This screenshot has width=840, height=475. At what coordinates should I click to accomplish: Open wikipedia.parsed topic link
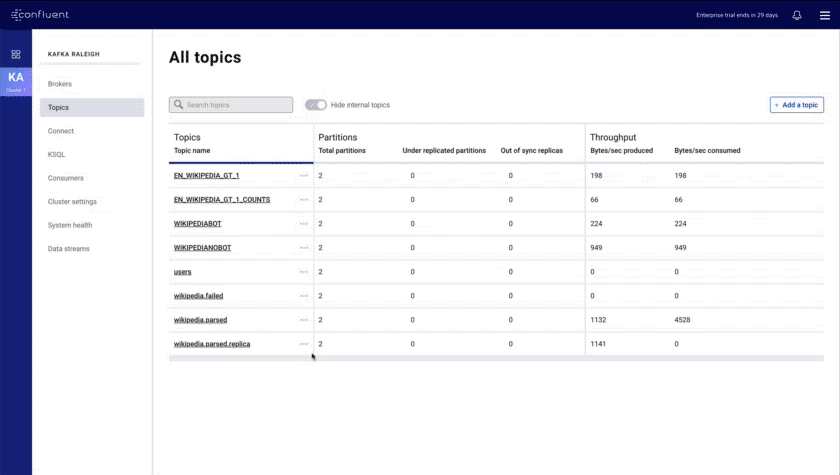coord(200,320)
